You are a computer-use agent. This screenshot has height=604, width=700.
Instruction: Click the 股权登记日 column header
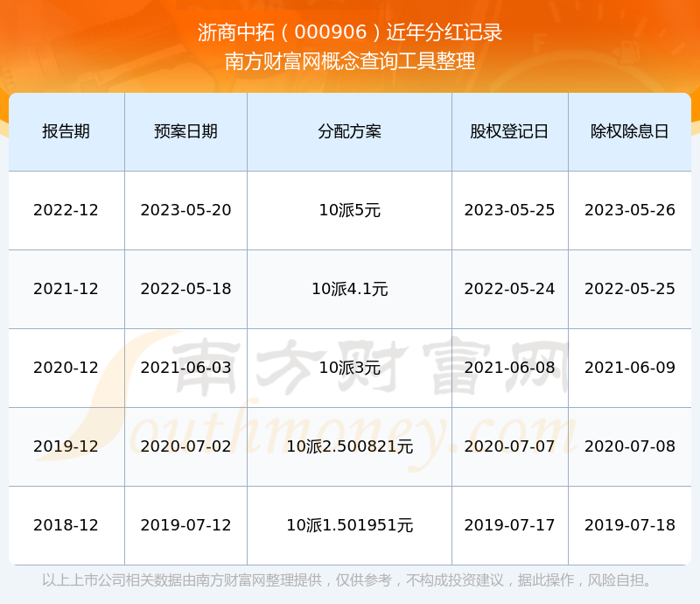[x=509, y=131]
